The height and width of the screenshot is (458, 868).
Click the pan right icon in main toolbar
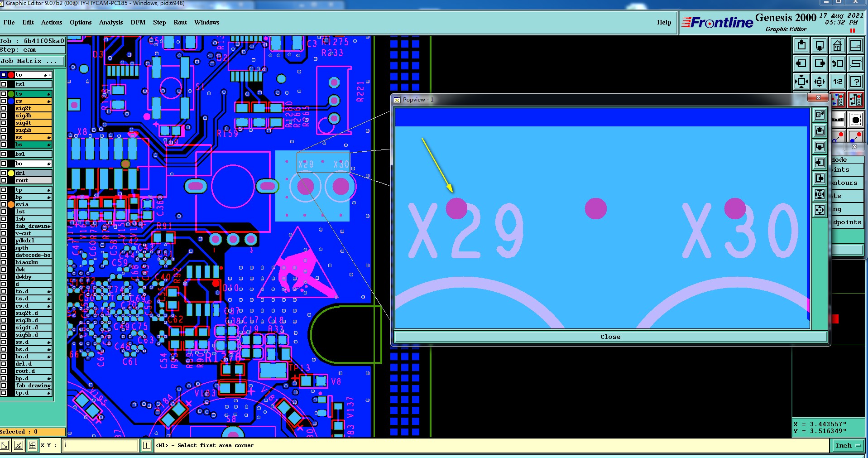pyautogui.click(x=820, y=63)
